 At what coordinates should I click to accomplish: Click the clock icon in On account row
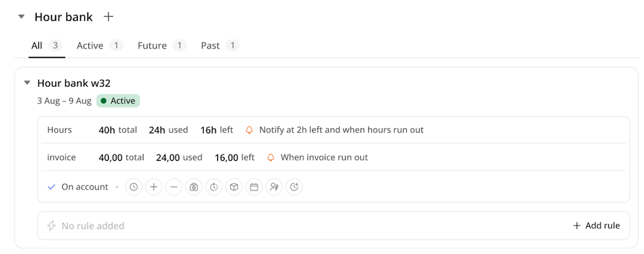pyautogui.click(x=134, y=187)
